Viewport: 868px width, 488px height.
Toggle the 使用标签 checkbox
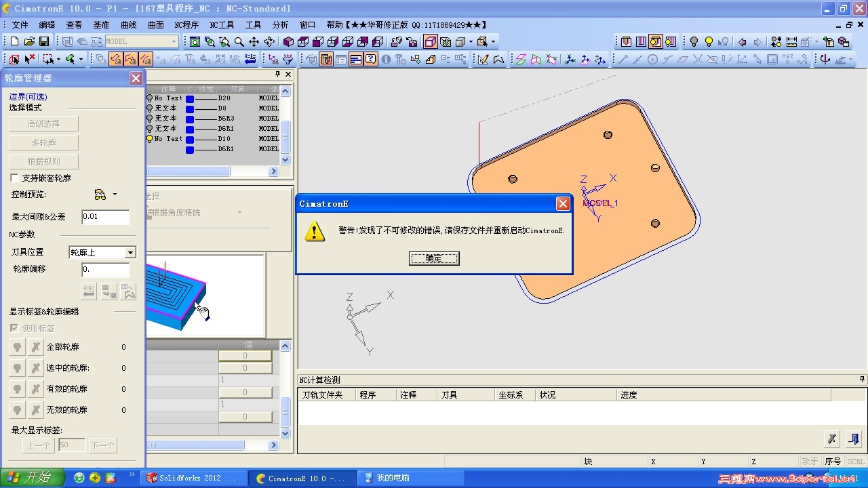(x=15, y=328)
